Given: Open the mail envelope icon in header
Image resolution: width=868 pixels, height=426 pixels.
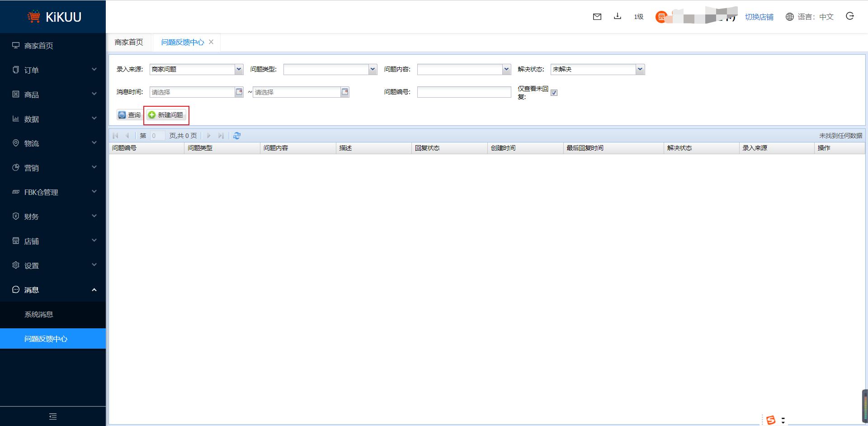Looking at the screenshot, I should [597, 17].
